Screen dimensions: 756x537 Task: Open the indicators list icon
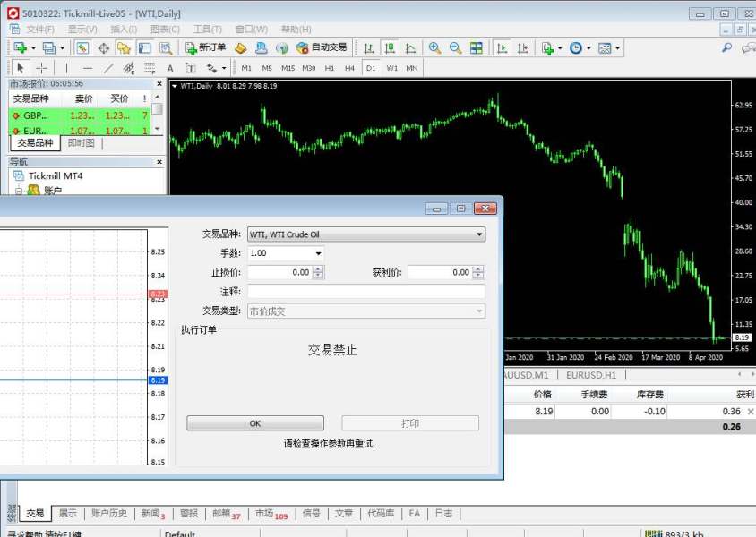pos(547,47)
